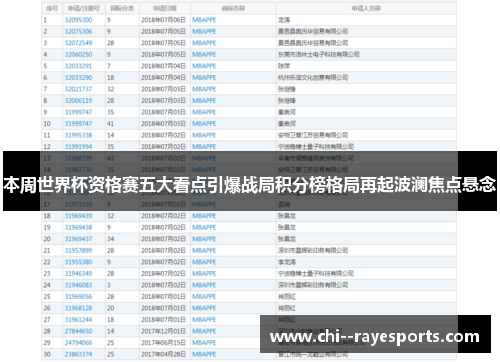The height and width of the screenshot is (362, 500).
Task: Open registration number 31969439 link
Action: 78,216
